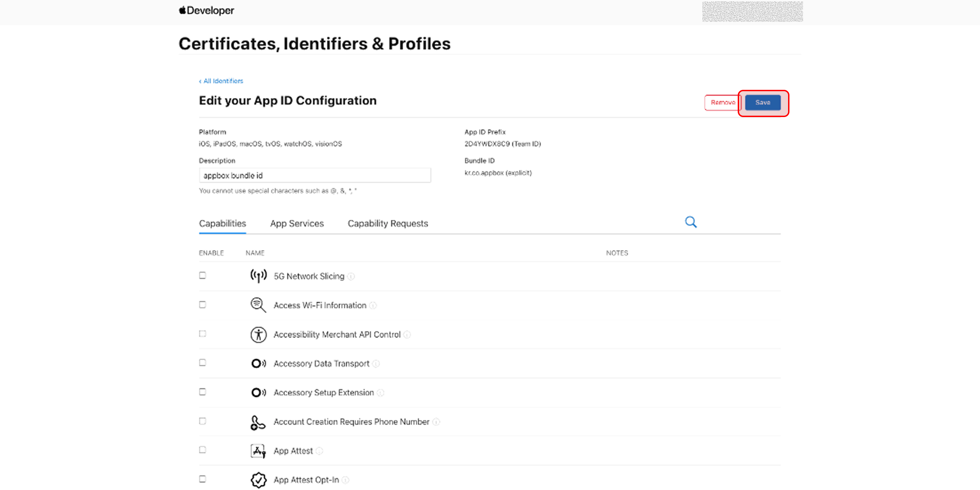This screenshot has height=490, width=980.
Task: Save the App ID configuration
Action: [763, 103]
